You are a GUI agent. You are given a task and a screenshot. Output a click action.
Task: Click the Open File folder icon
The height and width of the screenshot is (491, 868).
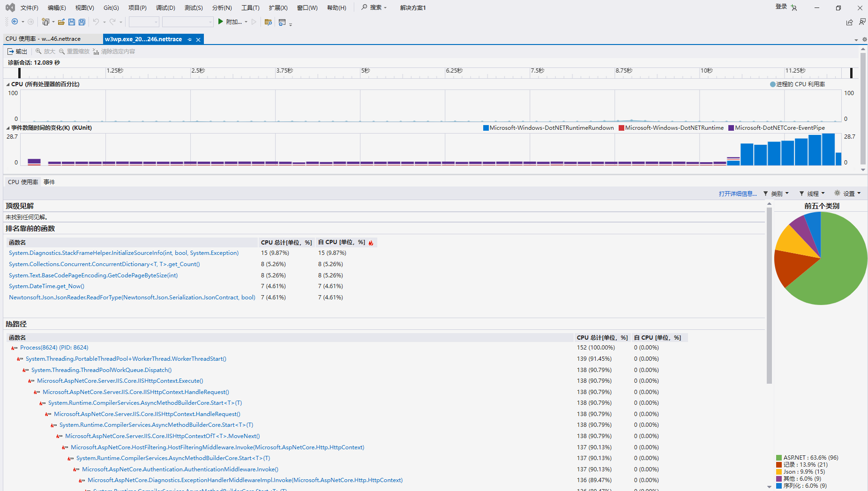(x=61, y=22)
